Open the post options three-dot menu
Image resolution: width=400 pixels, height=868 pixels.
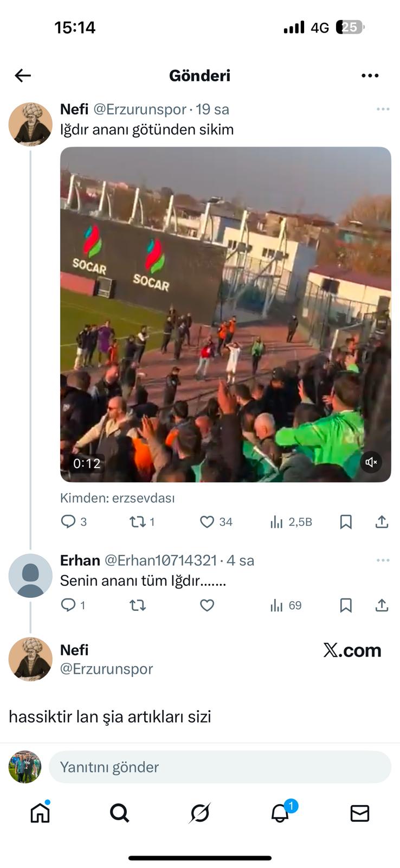click(x=370, y=75)
